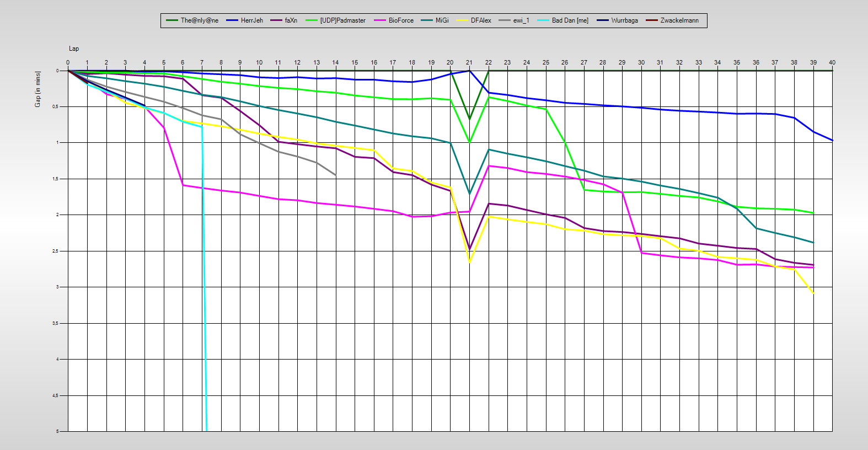The width and height of the screenshot is (868, 450).
Task: Click the Zwackelmann legend label
Action: coord(679,20)
